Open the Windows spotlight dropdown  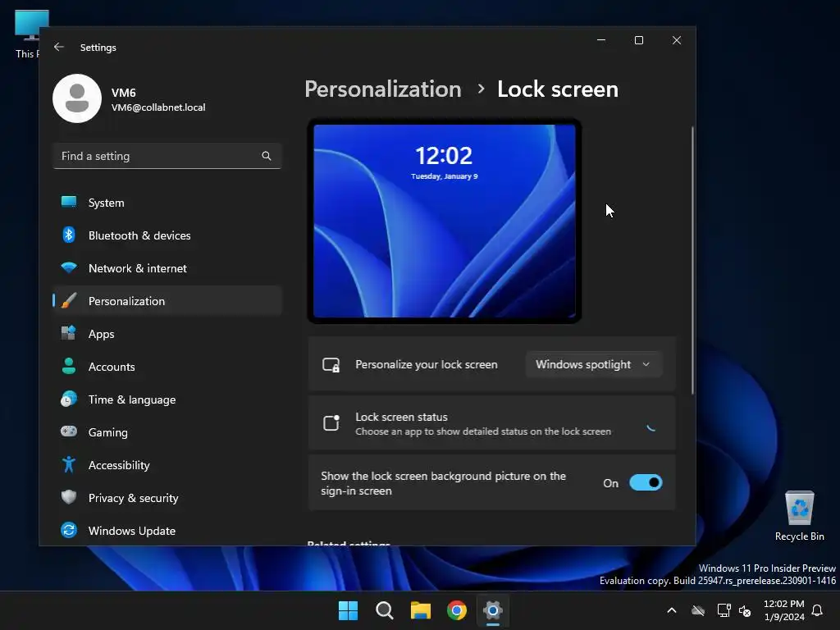tap(594, 364)
